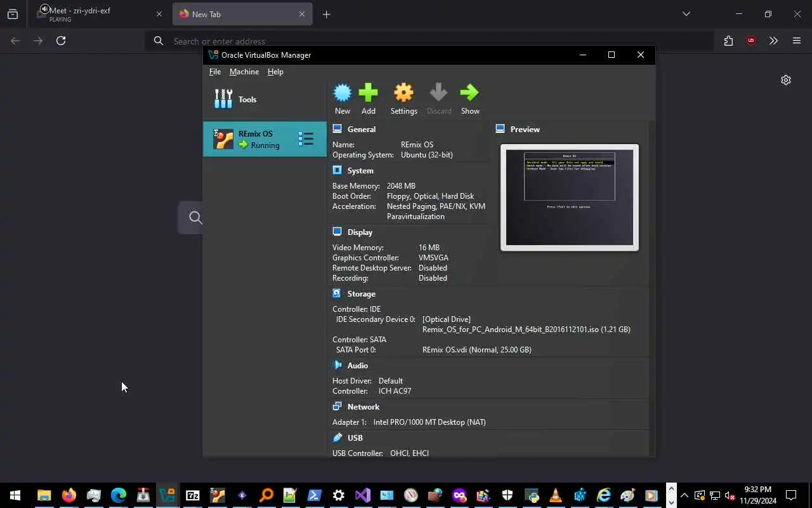Screen dimensions: 812x508
Task: Click the browser reload button
Action: click(x=61, y=41)
